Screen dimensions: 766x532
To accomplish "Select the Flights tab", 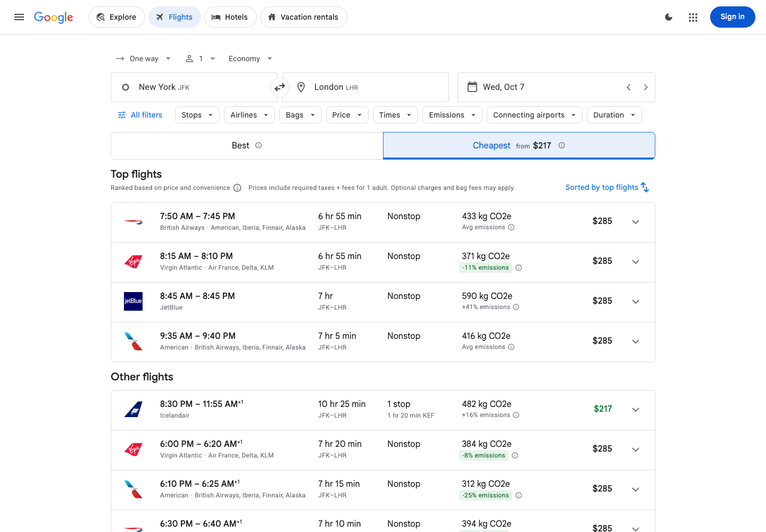I will (x=174, y=17).
